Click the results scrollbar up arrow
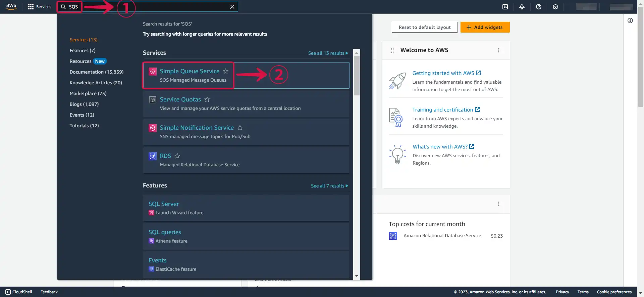Screen dimensions: 644x297 357,53
